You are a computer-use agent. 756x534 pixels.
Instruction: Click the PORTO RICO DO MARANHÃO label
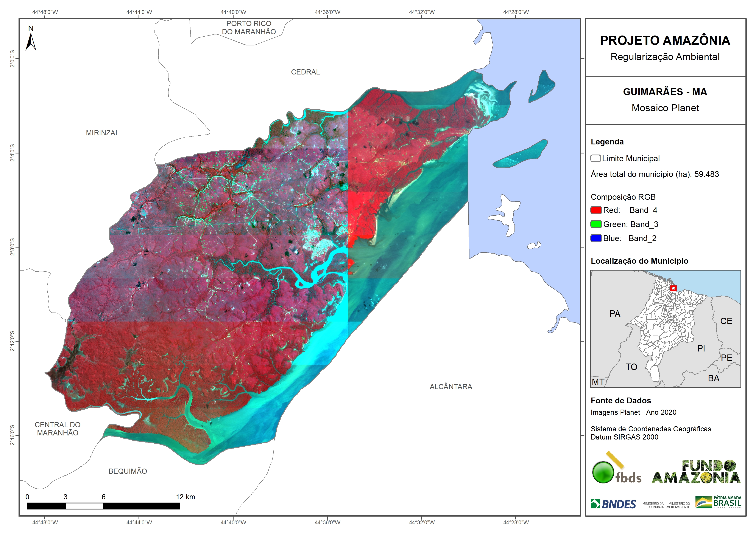pyautogui.click(x=249, y=28)
